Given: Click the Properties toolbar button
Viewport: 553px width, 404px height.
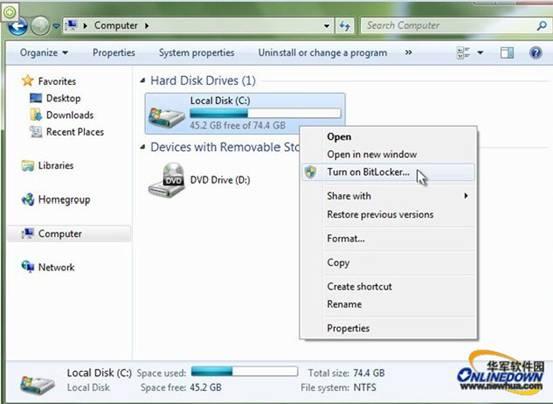Looking at the screenshot, I should click(x=114, y=53).
